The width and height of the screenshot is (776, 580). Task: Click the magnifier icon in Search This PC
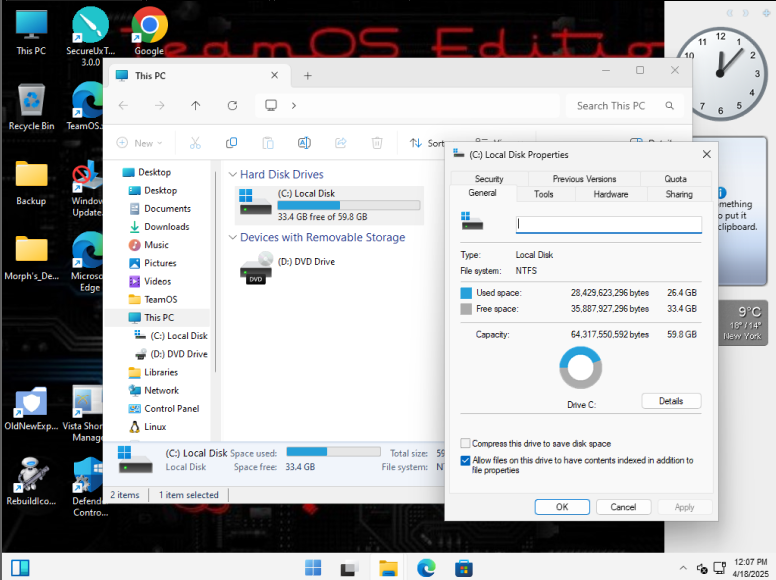(x=670, y=105)
